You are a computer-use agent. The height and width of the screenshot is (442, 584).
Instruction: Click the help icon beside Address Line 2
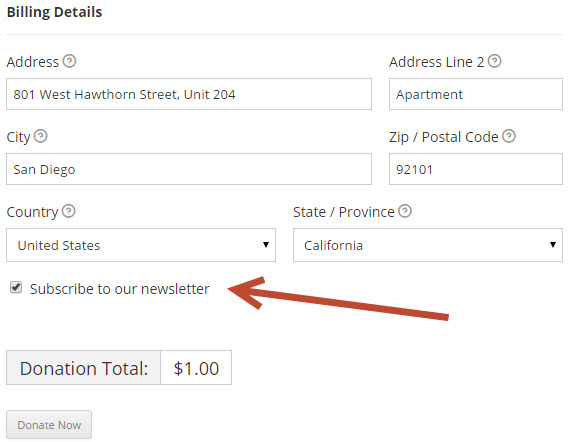(495, 61)
